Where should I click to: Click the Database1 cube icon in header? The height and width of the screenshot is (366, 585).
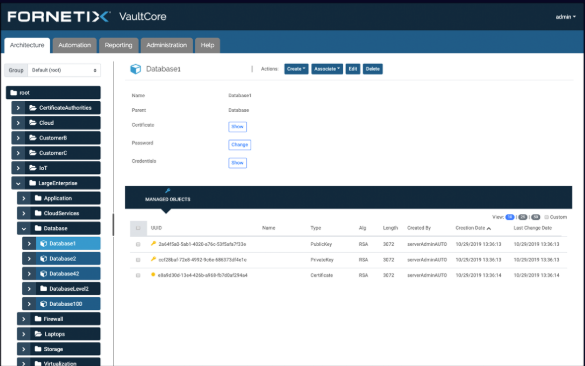pos(135,69)
